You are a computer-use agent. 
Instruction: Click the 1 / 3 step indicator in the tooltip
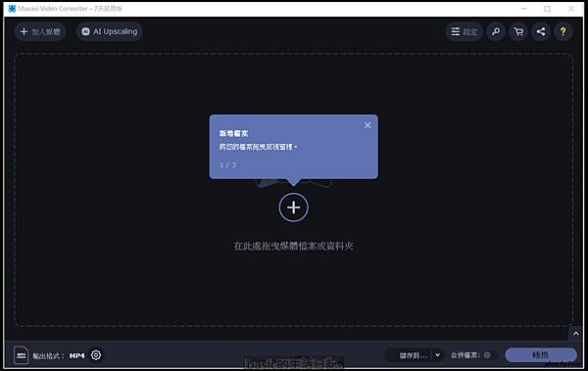pyautogui.click(x=227, y=164)
